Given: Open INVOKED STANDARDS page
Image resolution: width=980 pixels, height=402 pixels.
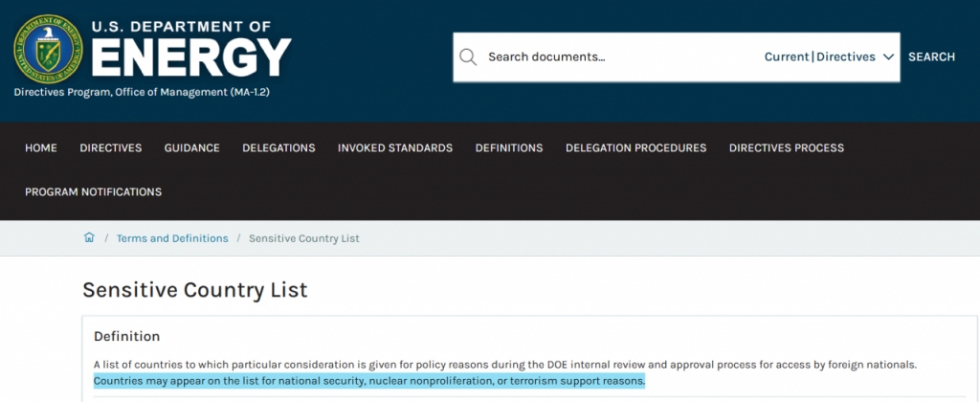Looking at the screenshot, I should (x=395, y=148).
